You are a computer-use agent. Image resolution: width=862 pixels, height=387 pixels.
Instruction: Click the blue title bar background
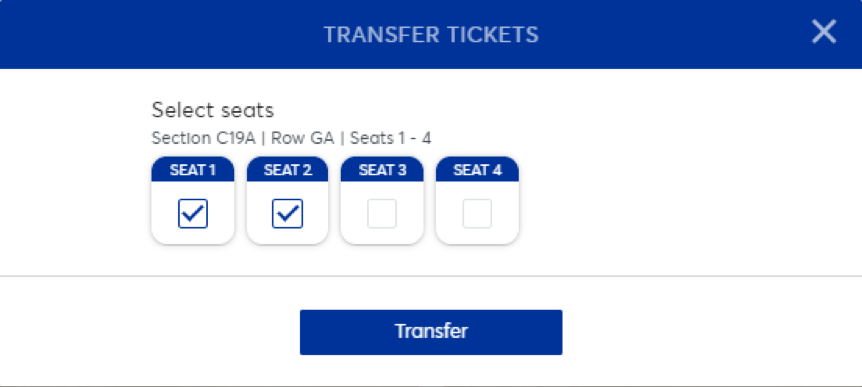[165, 34]
